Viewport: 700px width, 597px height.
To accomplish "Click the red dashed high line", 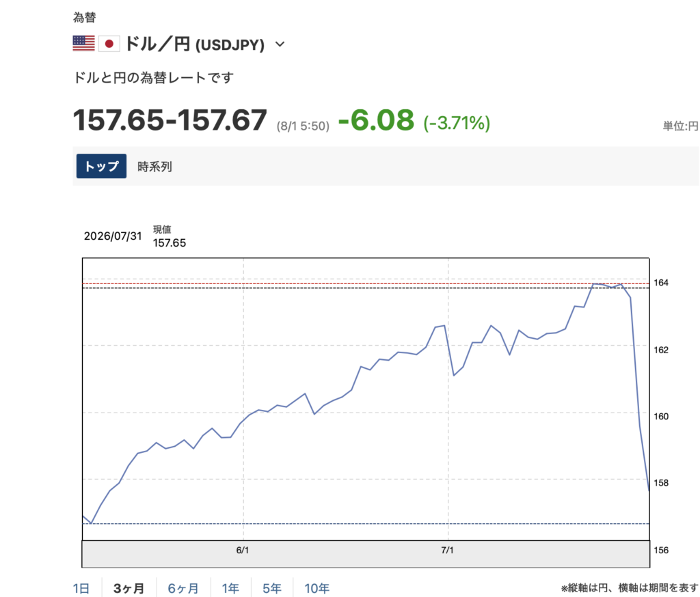I will pos(366,283).
